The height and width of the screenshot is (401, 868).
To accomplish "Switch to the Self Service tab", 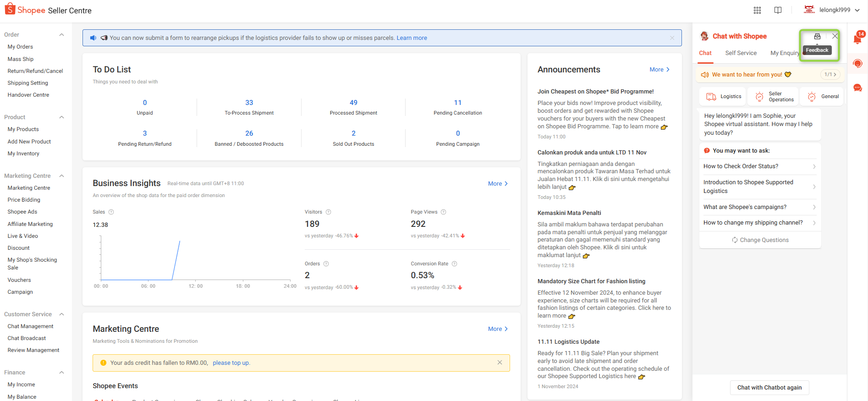I will pyautogui.click(x=741, y=53).
